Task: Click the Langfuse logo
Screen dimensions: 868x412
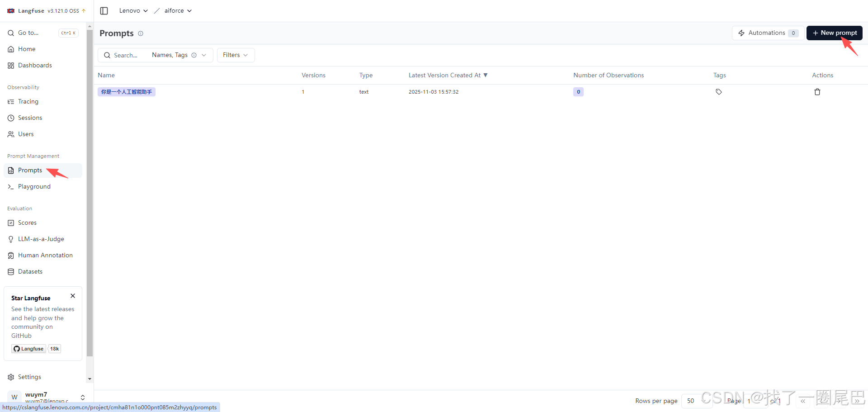Action: (x=11, y=11)
